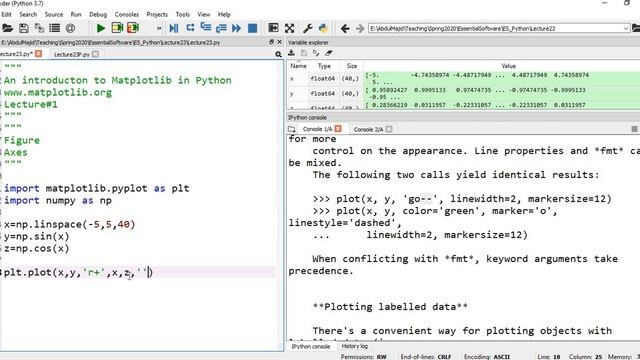
Task: Close the Lecture23.py editor tab
Action: (38, 54)
